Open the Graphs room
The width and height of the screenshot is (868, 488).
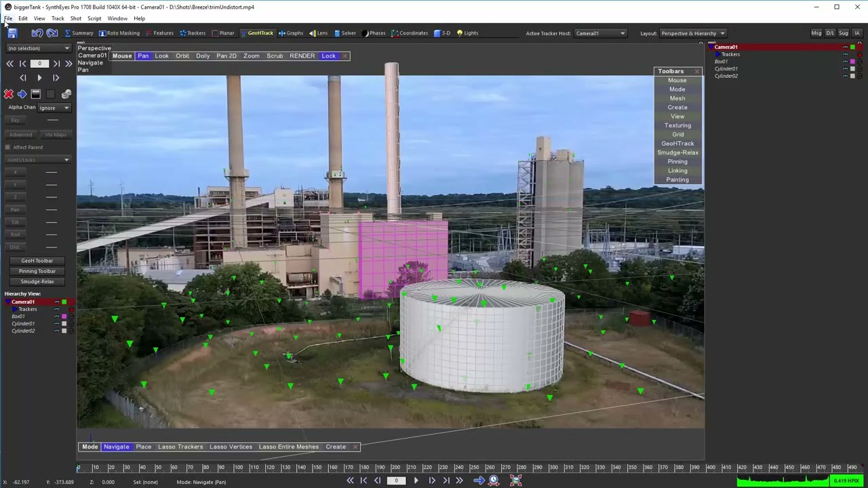(291, 33)
